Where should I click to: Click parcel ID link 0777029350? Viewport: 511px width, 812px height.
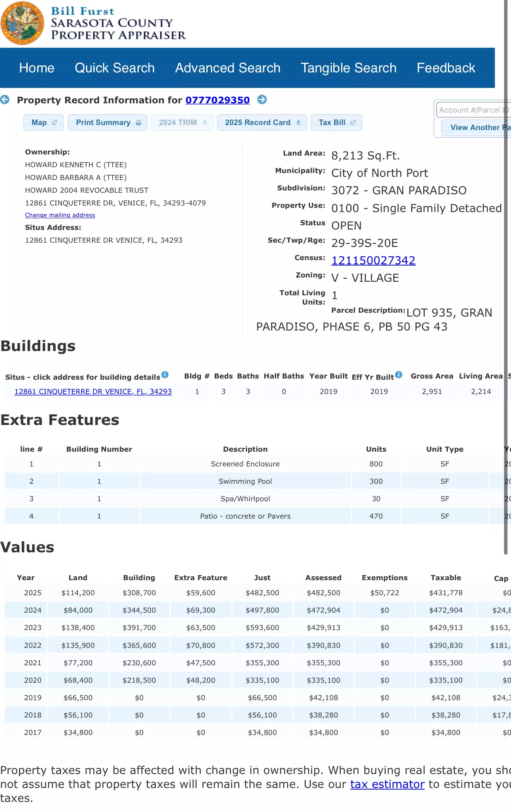coord(218,100)
